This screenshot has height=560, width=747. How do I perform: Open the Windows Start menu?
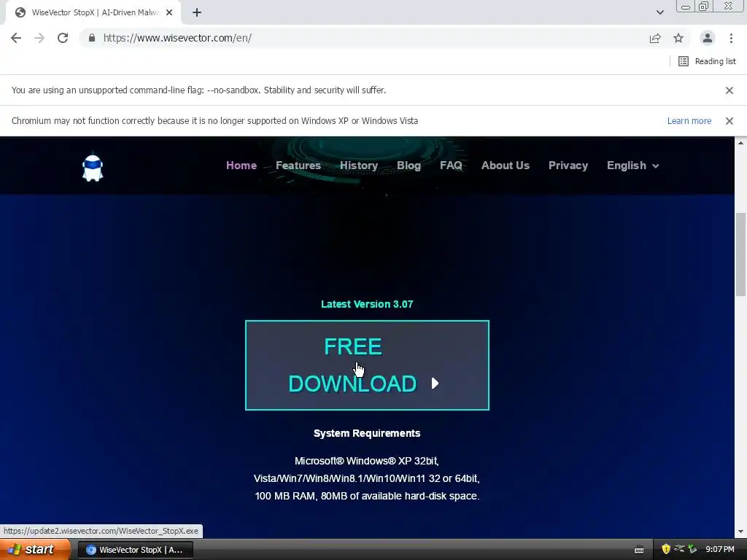(35, 550)
